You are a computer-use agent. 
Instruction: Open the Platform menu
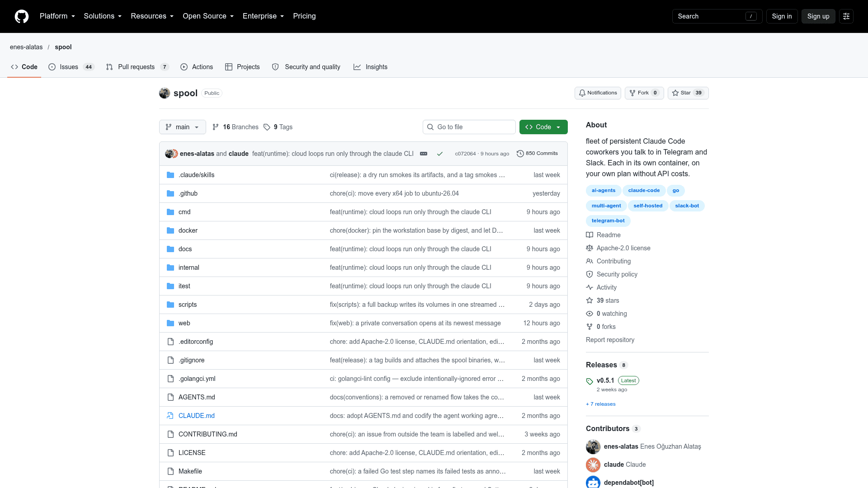click(57, 16)
